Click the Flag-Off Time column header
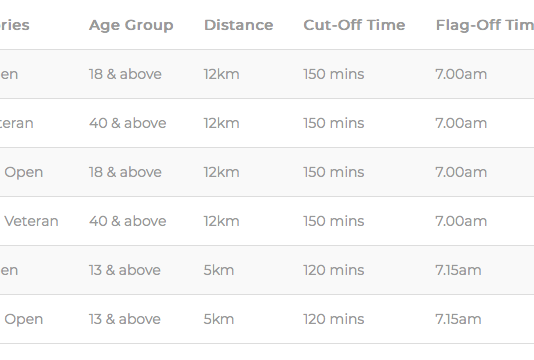534x360 pixels. (x=485, y=25)
